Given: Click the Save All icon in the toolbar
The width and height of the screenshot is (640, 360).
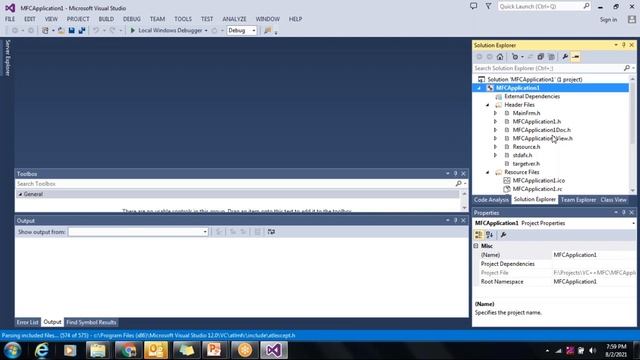Looking at the screenshot, I should (x=82, y=31).
